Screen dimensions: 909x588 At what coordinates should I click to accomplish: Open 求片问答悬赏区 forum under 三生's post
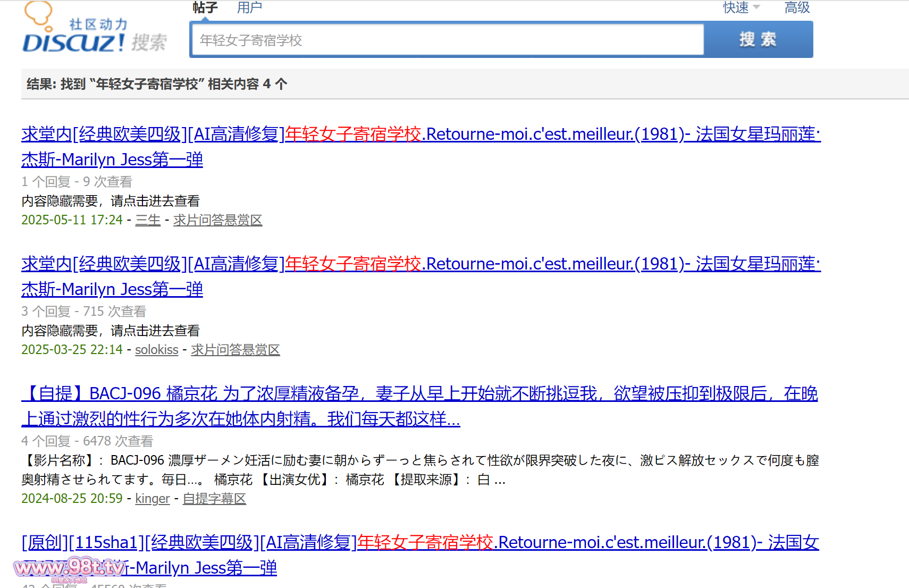[217, 220]
